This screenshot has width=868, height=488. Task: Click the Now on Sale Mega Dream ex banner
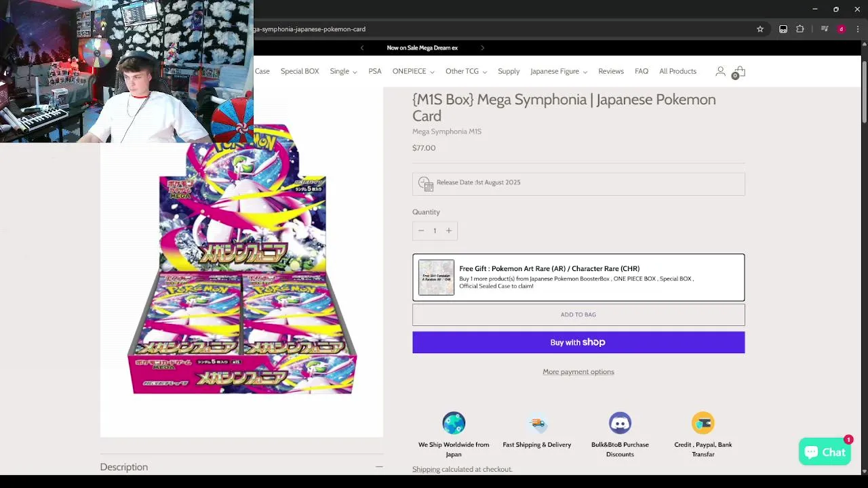click(422, 47)
